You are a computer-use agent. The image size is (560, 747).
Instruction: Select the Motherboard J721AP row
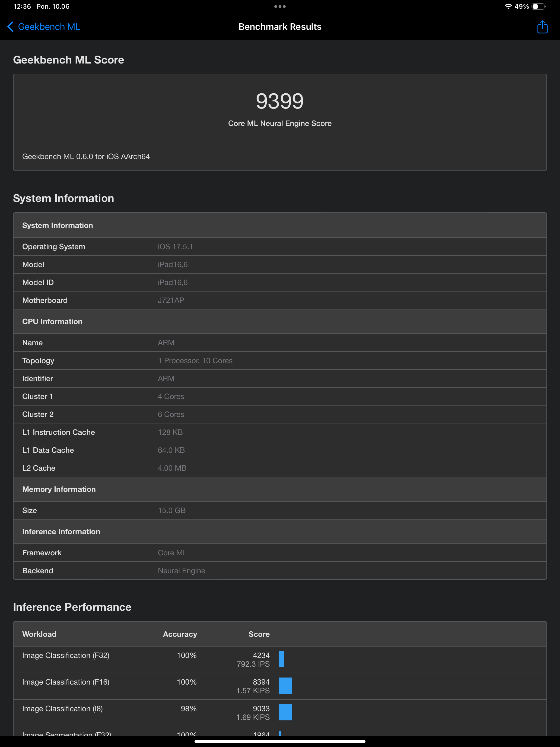coord(279,300)
